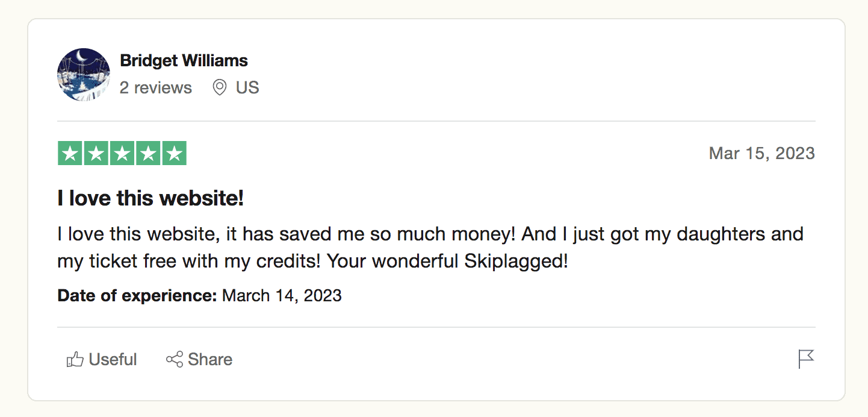This screenshot has width=868, height=417.
Task: Click the fourth green star in the rating
Action: 148,153
